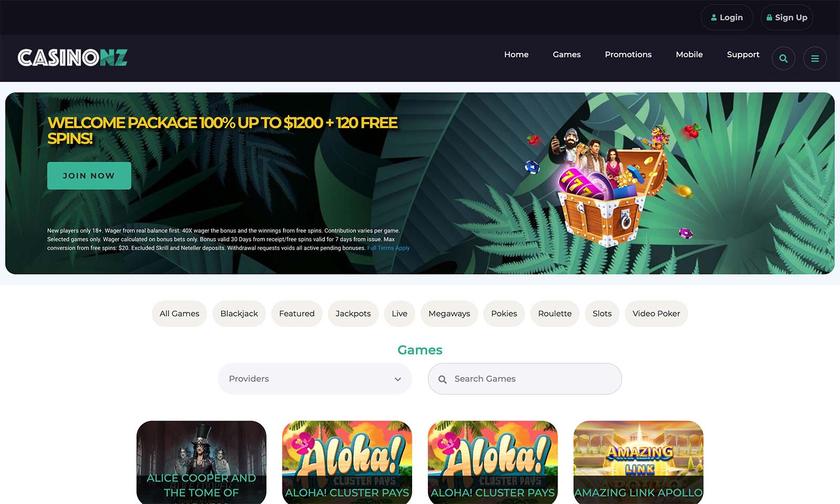Click the Providers dropdown chevron arrow
This screenshot has height=504, width=840.
(x=398, y=379)
